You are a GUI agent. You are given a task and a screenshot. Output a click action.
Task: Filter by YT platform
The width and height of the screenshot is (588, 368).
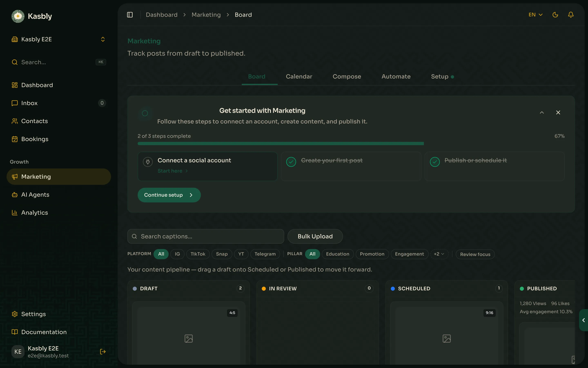pos(241,254)
